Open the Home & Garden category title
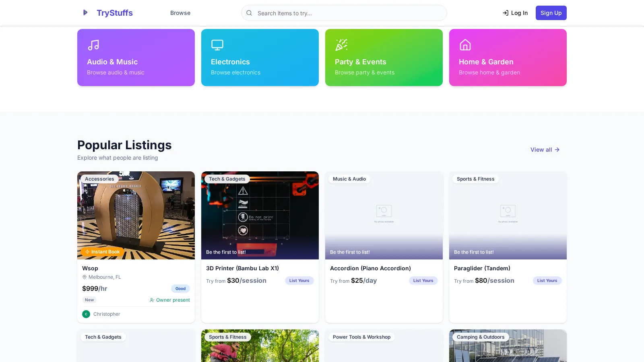The width and height of the screenshot is (644, 362). 486,62
